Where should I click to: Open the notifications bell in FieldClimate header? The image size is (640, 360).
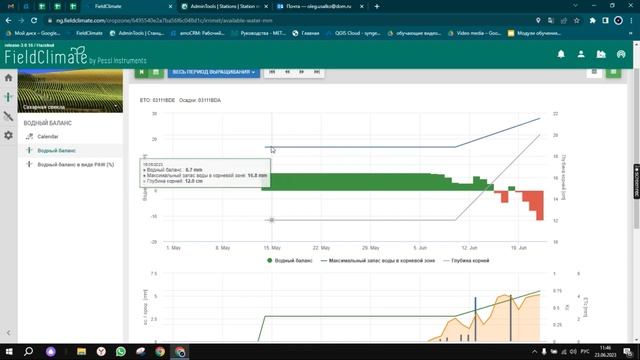(561, 54)
